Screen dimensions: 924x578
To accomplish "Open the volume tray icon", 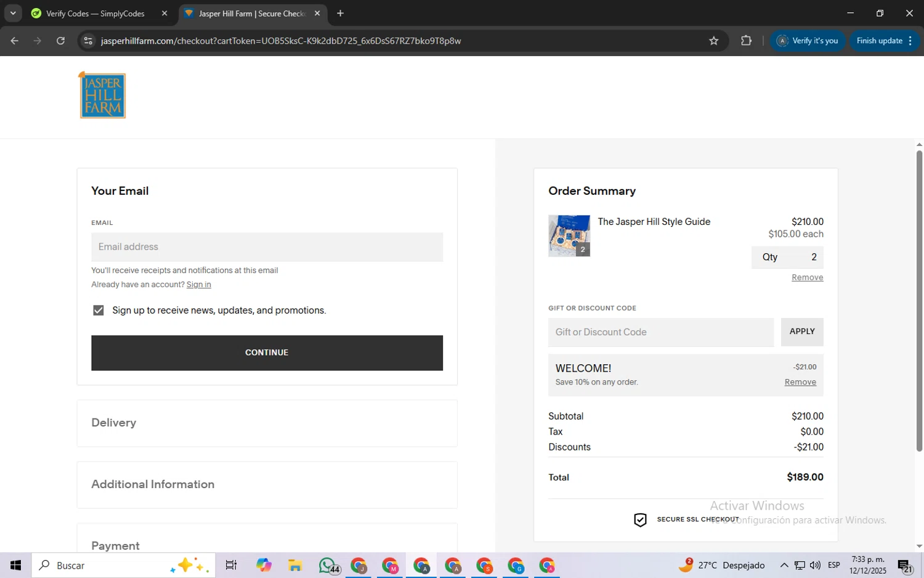I will pos(815,565).
